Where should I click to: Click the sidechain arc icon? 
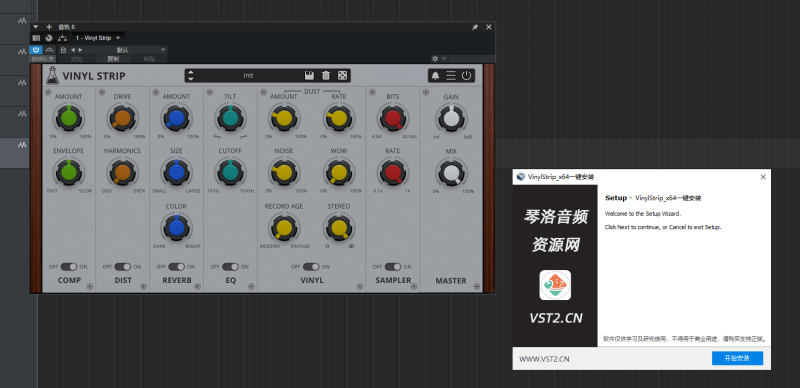49,50
